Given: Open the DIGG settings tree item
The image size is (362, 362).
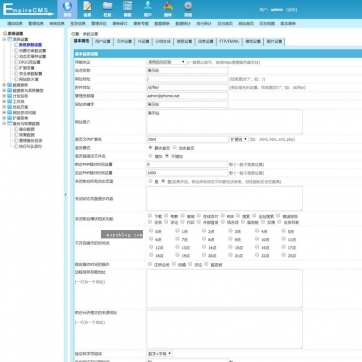Looking at the screenshot, I should click(x=29, y=62).
